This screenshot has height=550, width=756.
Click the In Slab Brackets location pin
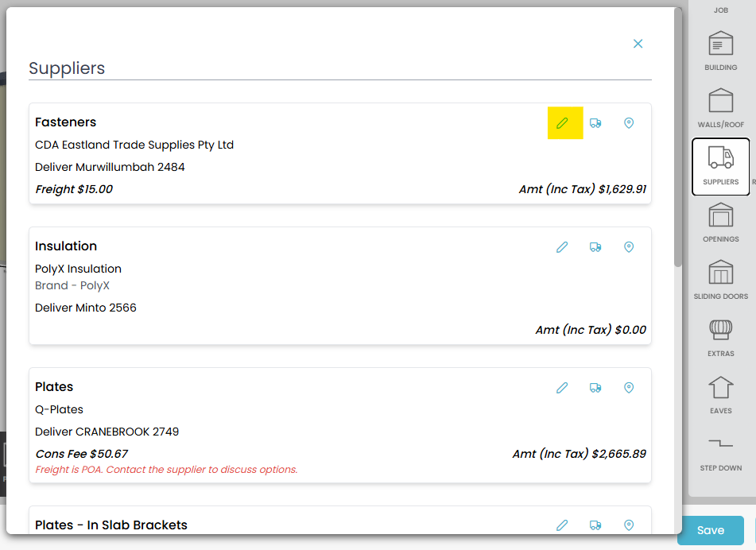pyautogui.click(x=629, y=525)
